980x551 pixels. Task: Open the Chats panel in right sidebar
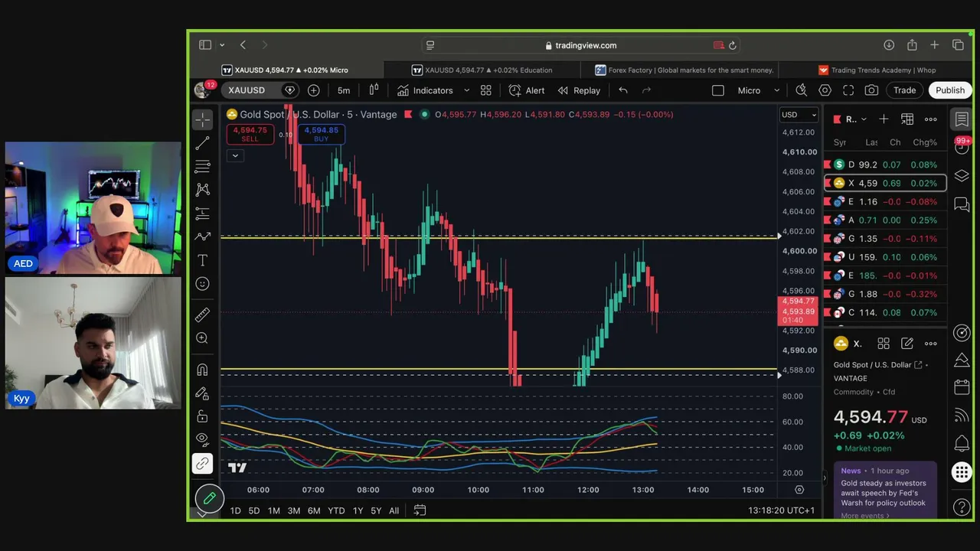tap(962, 204)
